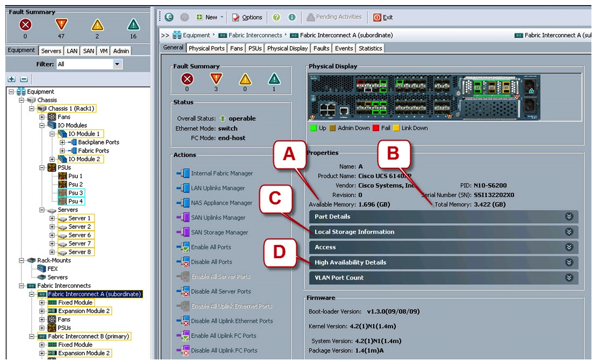The height and width of the screenshot is (364, 596).
Task: Switch to the LAN navigation tab
Action: 72,50
